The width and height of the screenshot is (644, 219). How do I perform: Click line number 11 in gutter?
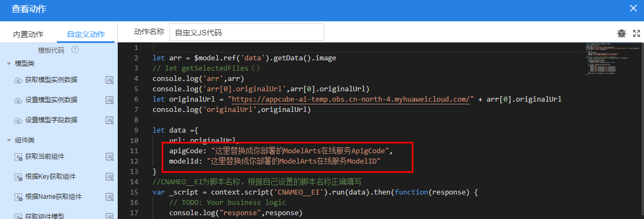(135, 151)
